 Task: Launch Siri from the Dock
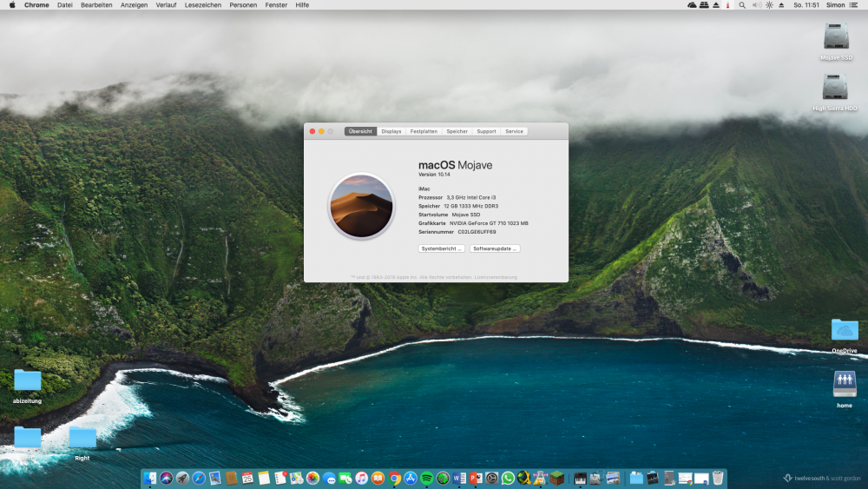pos(166,478)
